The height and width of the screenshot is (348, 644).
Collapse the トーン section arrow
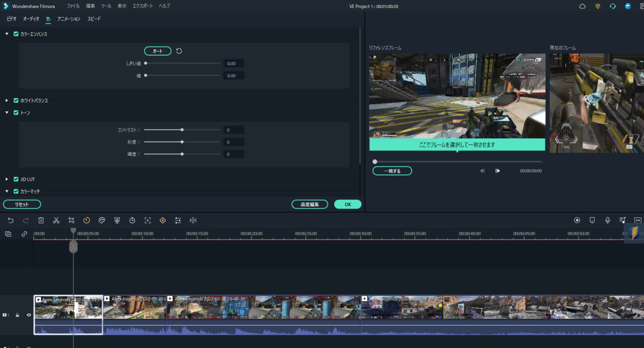[x=7, y=112]
